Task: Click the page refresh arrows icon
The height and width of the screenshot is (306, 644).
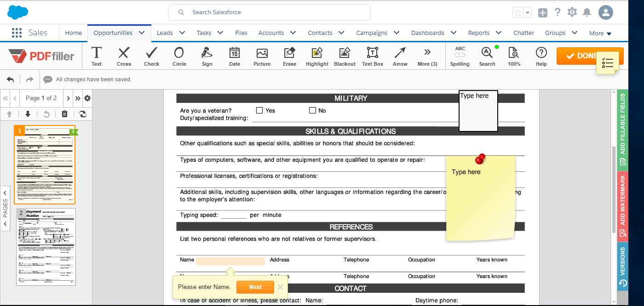Action: (83, 114)
